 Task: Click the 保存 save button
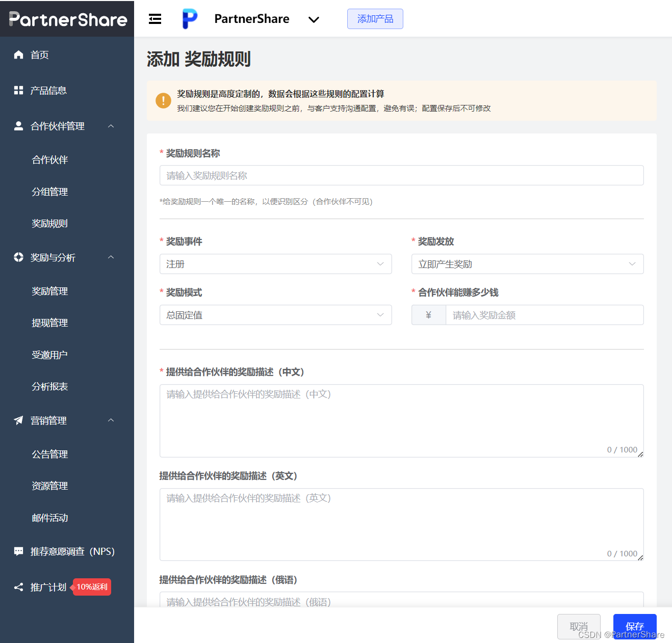point(634,626)
